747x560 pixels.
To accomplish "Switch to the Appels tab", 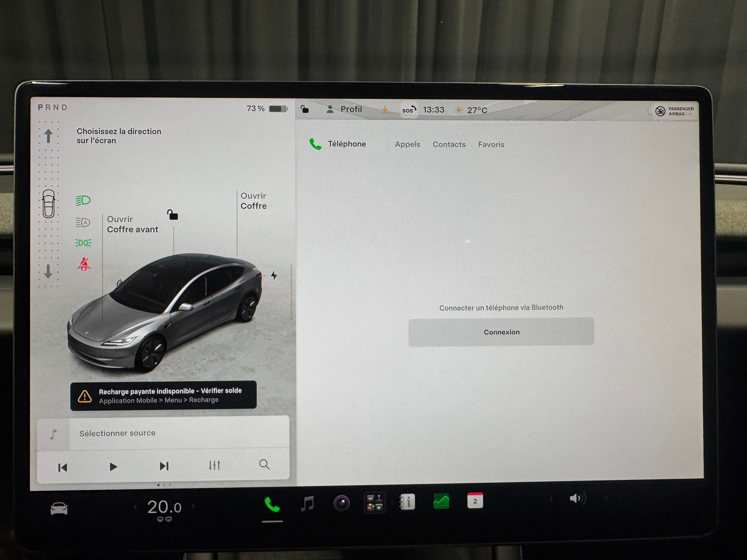I will coord(407,144).
